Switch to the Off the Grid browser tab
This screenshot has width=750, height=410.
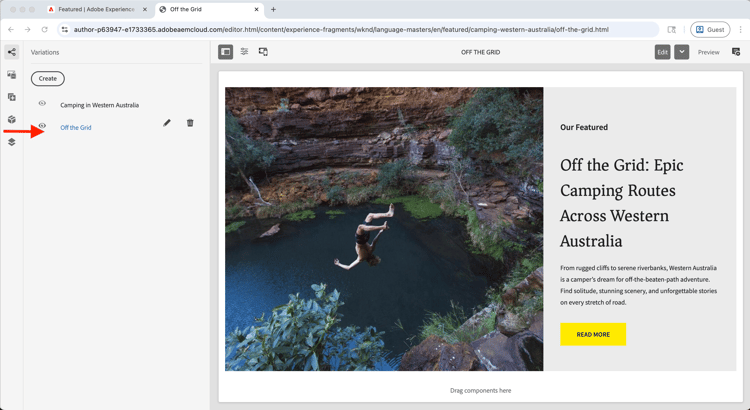pos(210,10)
